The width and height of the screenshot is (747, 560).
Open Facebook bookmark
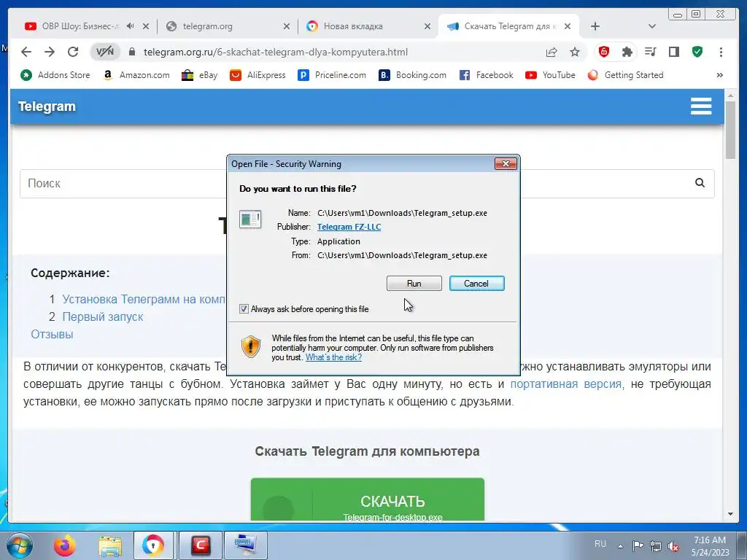pyautogui.click(x=486, y=75)
